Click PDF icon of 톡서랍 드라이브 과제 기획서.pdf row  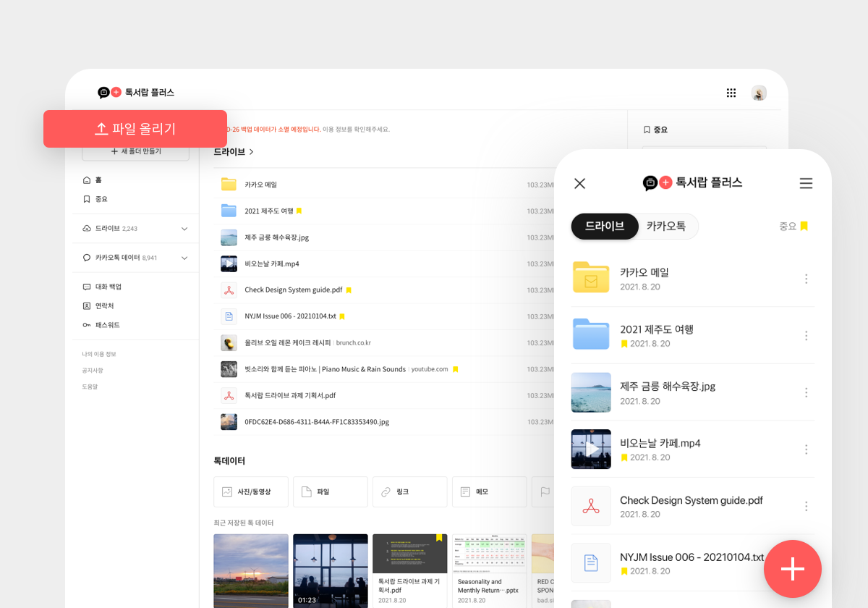point(229,395)
